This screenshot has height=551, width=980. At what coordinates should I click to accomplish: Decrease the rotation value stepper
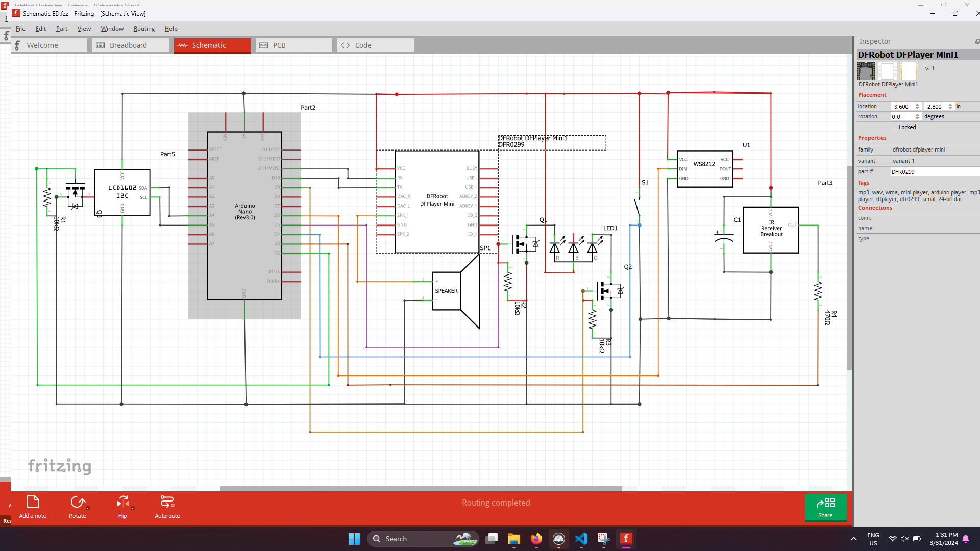click(917, 119)
